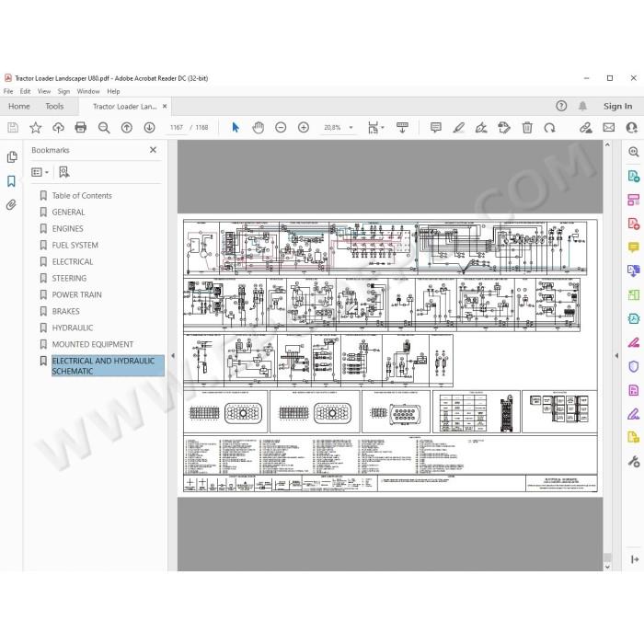The width and height of the screenshot is (644, 644).
Task: Collapse left navigation pane arrow
Action: pos(173,356)
